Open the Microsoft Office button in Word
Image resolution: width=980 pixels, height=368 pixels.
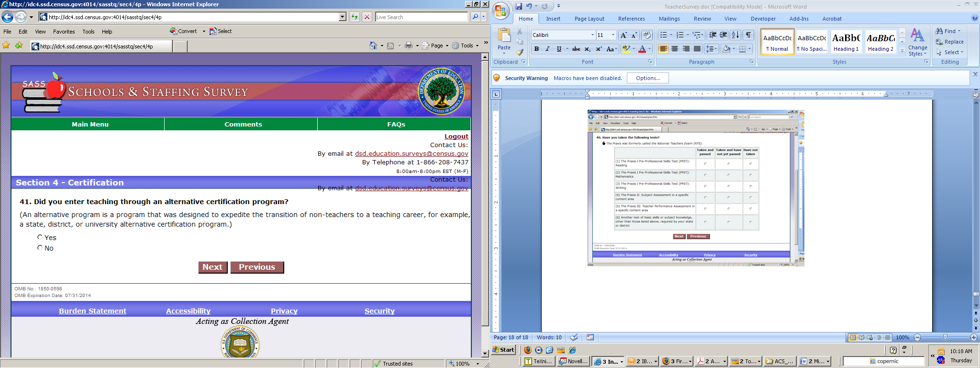[501, 11]
